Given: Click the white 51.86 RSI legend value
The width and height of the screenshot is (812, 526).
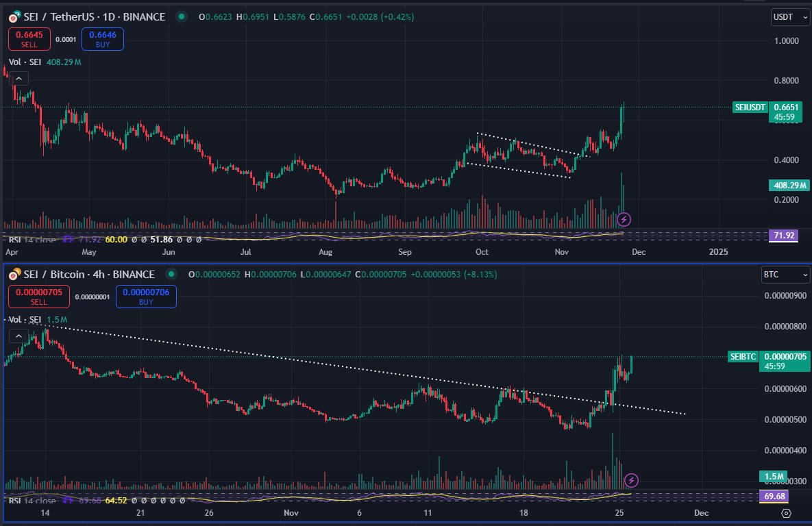Looking at the screenshot, I should click(162, 240).
